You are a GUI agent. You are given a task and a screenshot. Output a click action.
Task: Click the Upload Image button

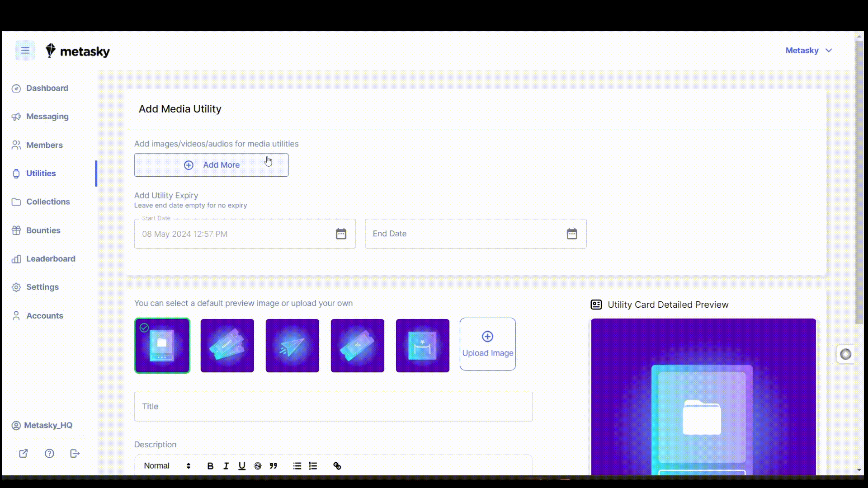click(x=487, y=344)
